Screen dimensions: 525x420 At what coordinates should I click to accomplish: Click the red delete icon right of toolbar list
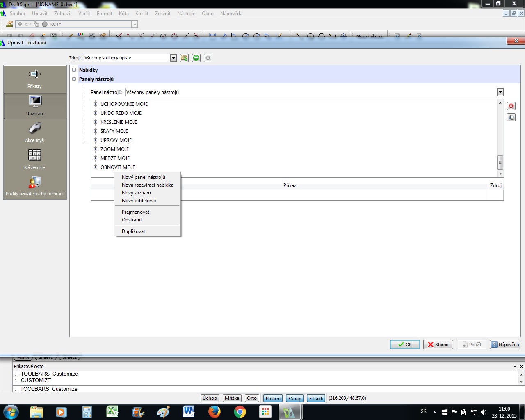tap(511, 106)
